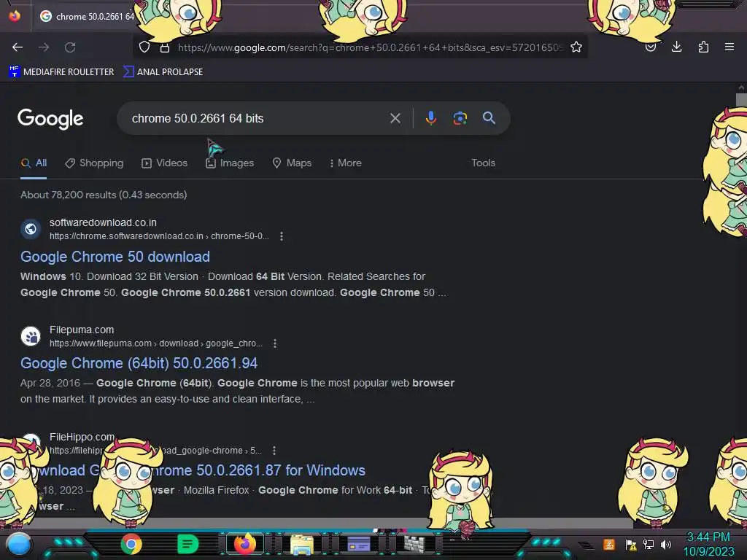747x560 pixels.
Task: Open the green notes app in taskbar
Action: [x=187, y=544]
